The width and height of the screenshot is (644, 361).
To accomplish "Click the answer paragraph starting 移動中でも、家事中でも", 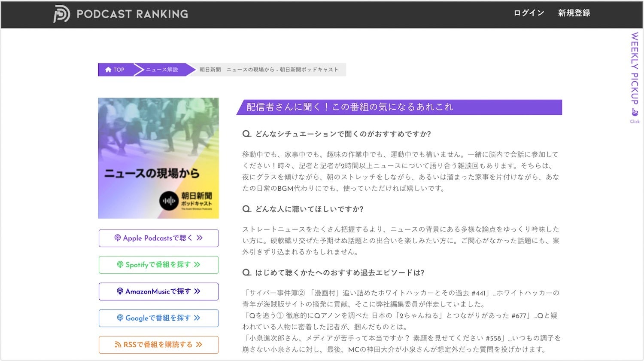I will 401,171.
